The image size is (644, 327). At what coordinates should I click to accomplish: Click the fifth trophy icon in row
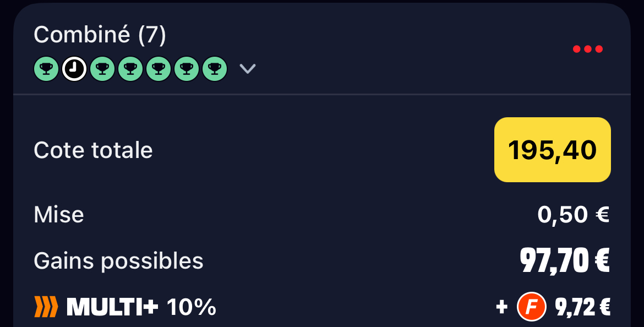click(x=159, y=69)
